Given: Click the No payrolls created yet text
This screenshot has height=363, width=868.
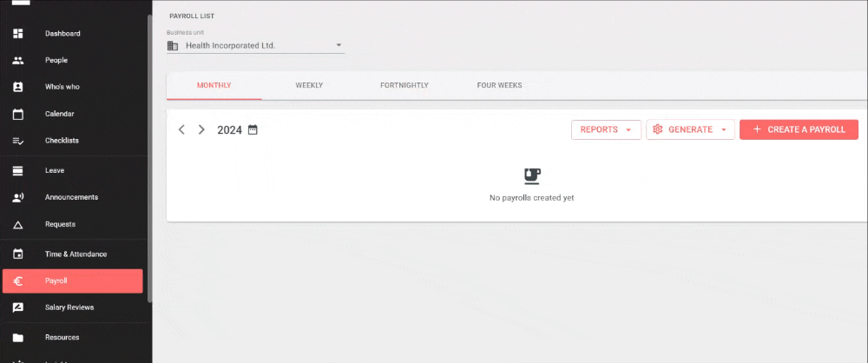Looking at the screenshot, I should (532, 198).
